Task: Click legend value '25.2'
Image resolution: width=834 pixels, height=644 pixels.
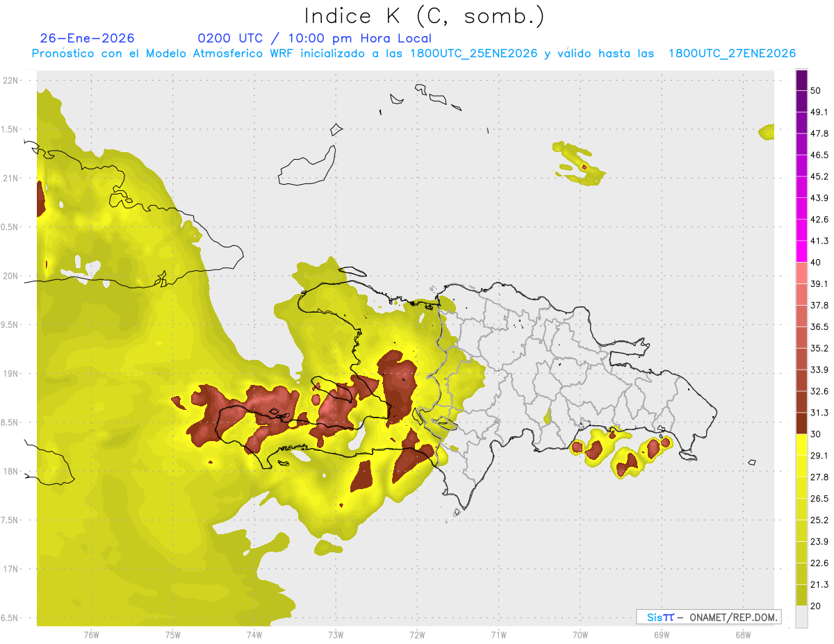Action: click(819, 520)
